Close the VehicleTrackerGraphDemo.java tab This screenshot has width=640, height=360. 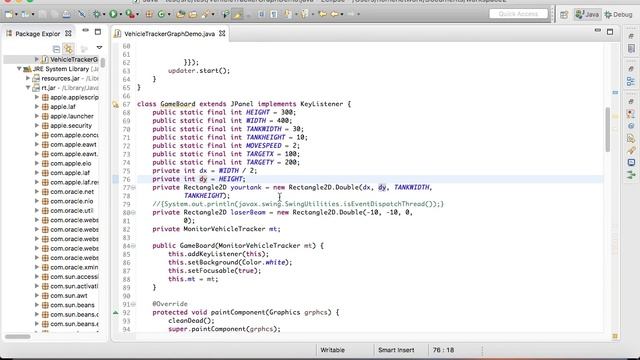[222, 33]
